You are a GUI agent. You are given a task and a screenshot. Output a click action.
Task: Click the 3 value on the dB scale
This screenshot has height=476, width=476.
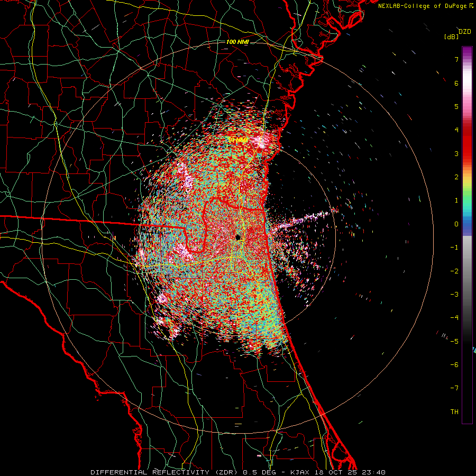point(456,153)
